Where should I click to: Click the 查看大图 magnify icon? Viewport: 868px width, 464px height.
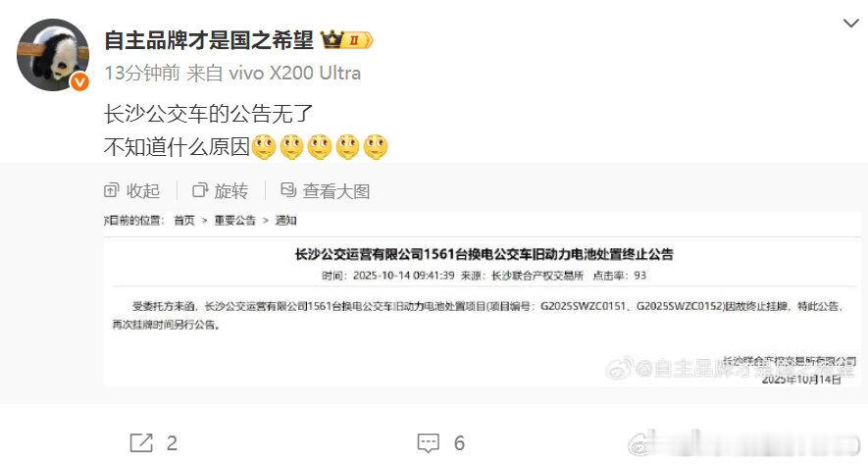tap(288, 190)
